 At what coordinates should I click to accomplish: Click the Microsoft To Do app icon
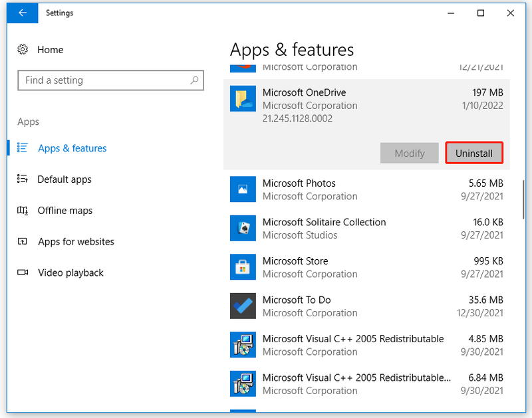click(243, 306)
